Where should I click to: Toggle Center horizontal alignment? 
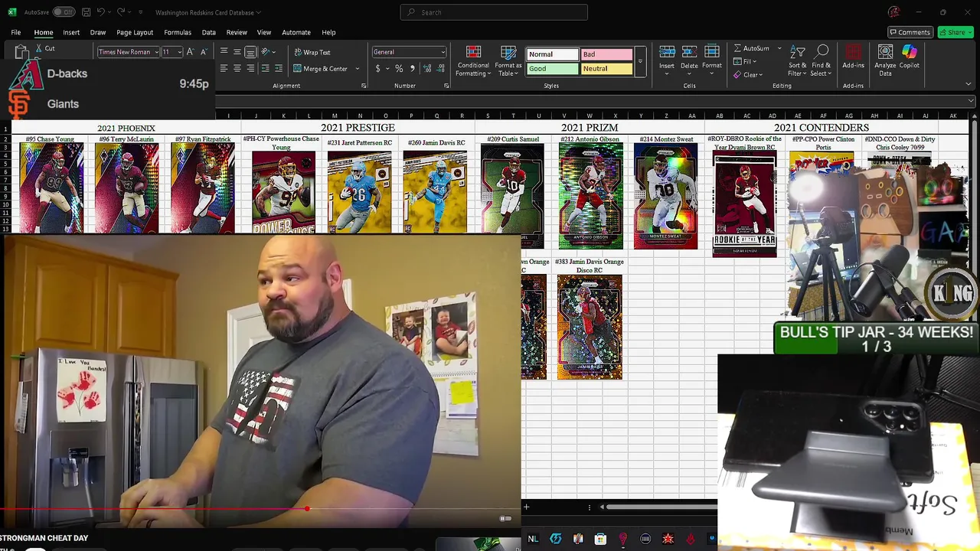click(x=237, y=68)
